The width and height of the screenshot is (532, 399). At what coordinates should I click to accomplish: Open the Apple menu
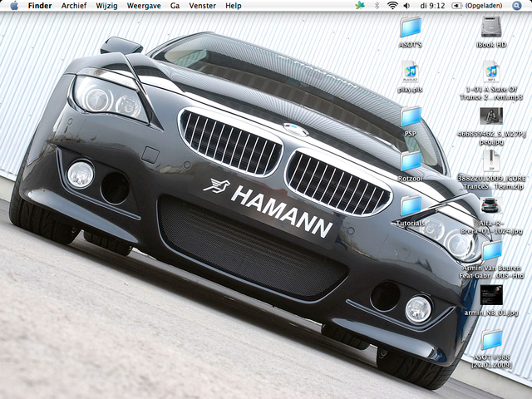pyautogui.click(x=14, y=6)
